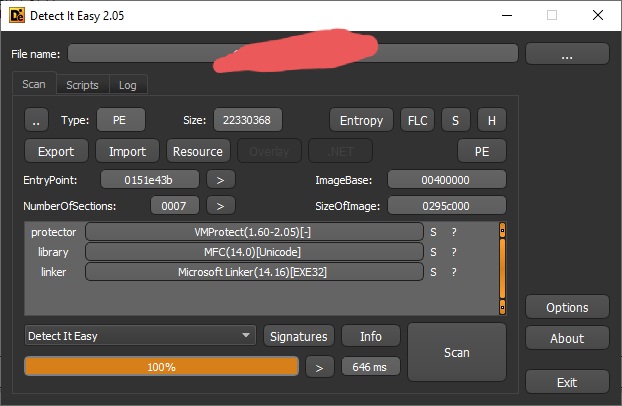Click the browse file '...' button
The height and width of the screenshot is (406, 622).
tap(566, 55)
